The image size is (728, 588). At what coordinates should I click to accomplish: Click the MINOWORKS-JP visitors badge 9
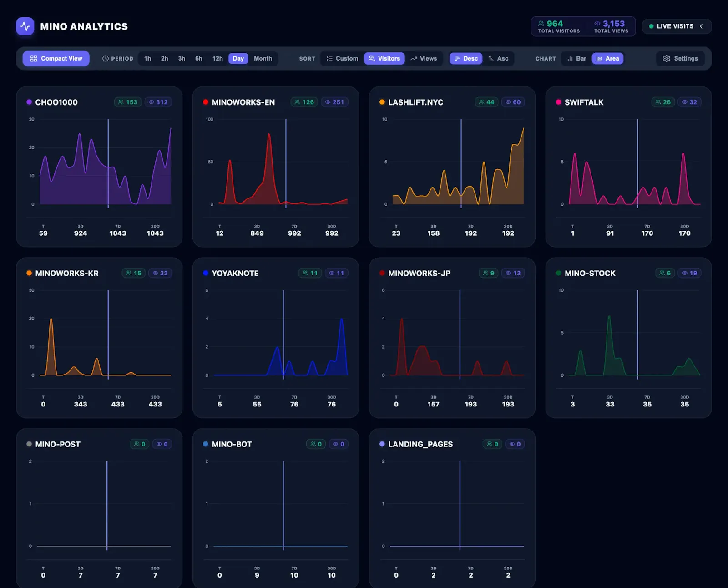[489, 273]
